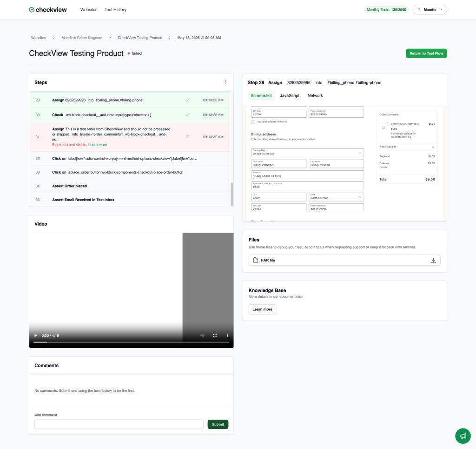Select failed step 31 Assign order comments

(x=130, y=137)
